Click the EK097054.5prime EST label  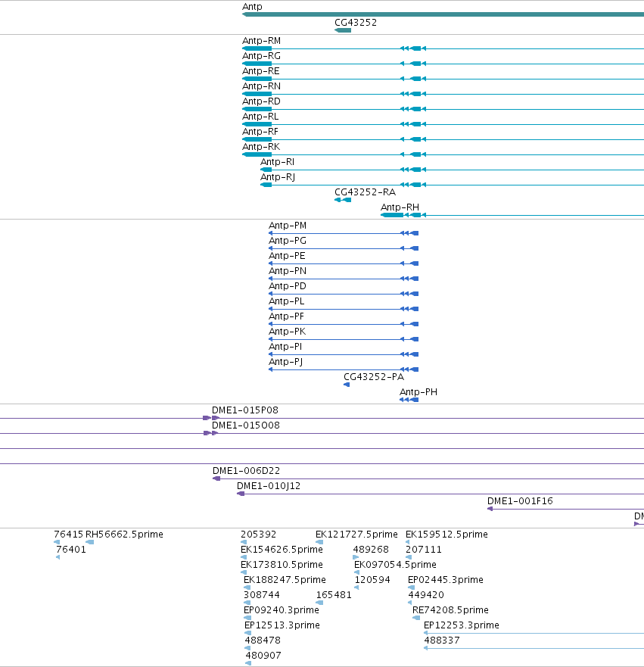pos(395,565)
